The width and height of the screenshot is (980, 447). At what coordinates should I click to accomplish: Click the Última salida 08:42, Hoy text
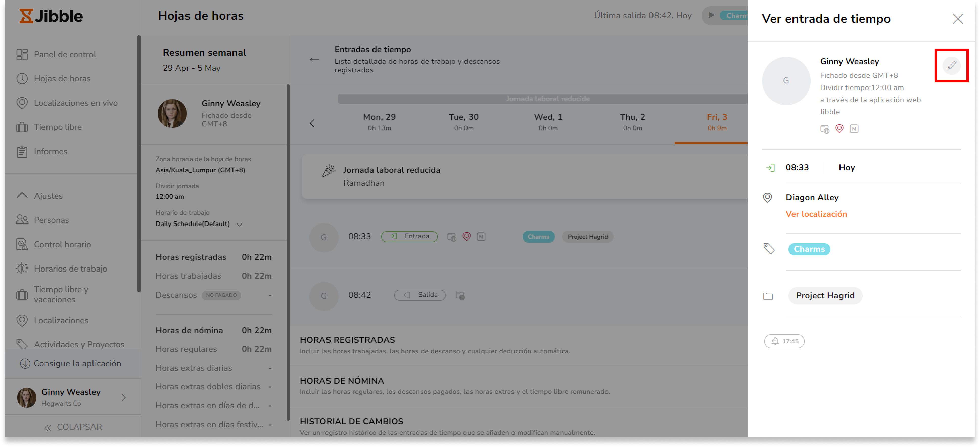[x=643, y=15]
